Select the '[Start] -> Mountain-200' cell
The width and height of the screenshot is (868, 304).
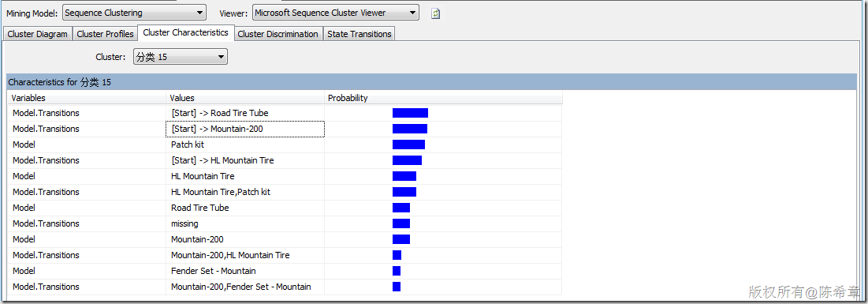(245, 129)
